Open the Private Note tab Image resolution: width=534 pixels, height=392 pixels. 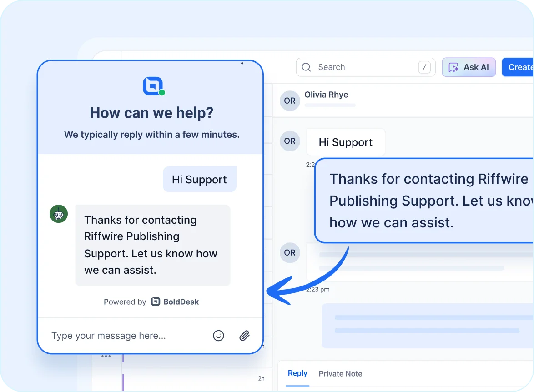(340, 373)
